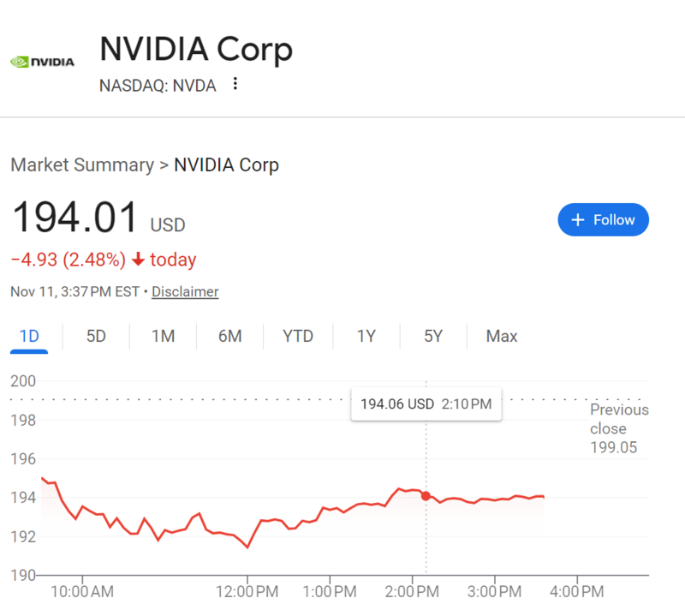This screenshot has width=685, height=616.
Task: Click the NVIDIA Corp title heading
Action: tap(196, 50)
